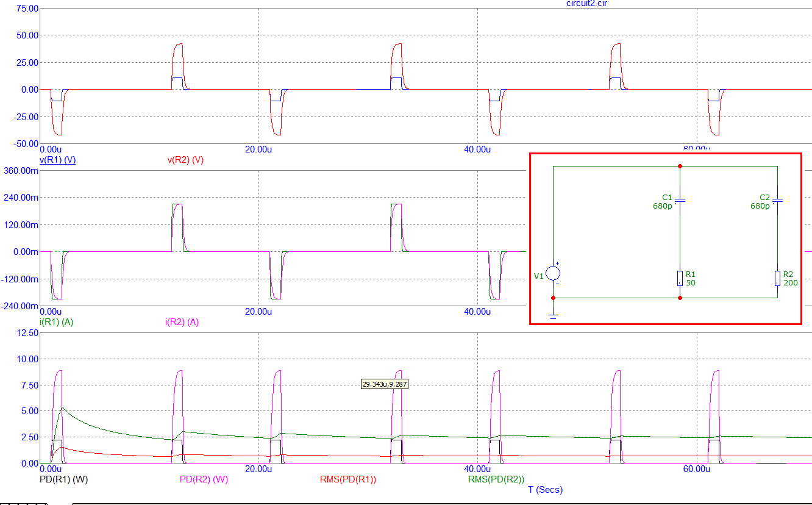Select the RMS(PD(R2)) trace label
Viewport: 812px width, 505px height.
click(x=496, y=479)
